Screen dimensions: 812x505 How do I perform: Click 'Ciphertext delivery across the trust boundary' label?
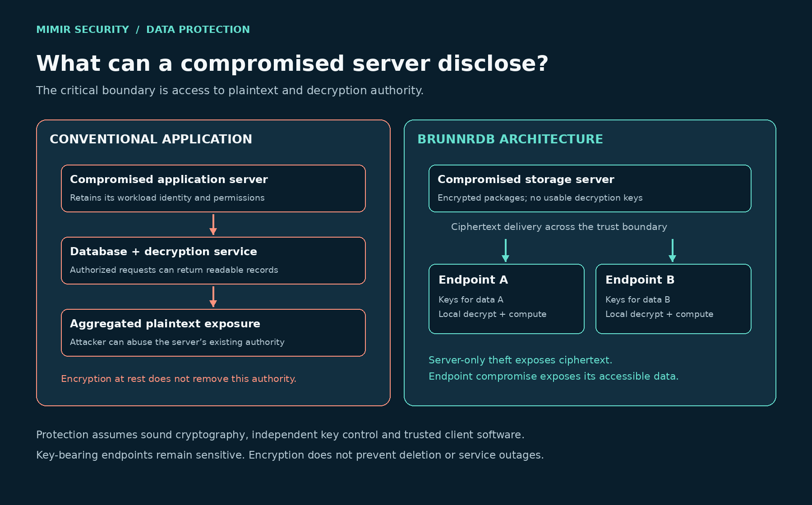click(559, 227)
